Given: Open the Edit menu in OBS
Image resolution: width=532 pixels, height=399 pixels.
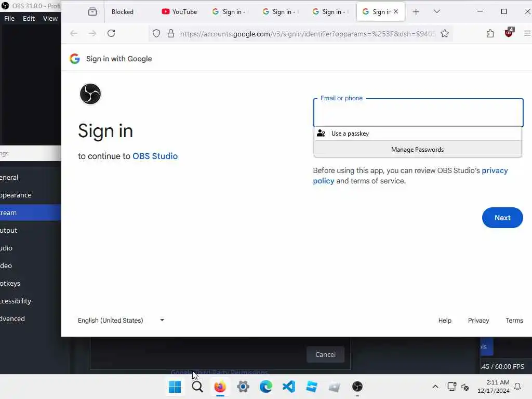Looking at the screenshot, I should (29, 18).
